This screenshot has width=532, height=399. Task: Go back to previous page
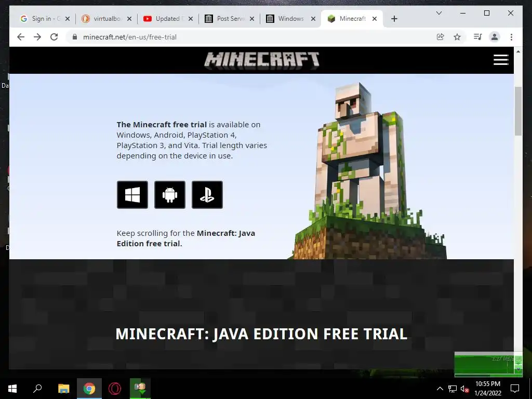(x=21, y=37)
